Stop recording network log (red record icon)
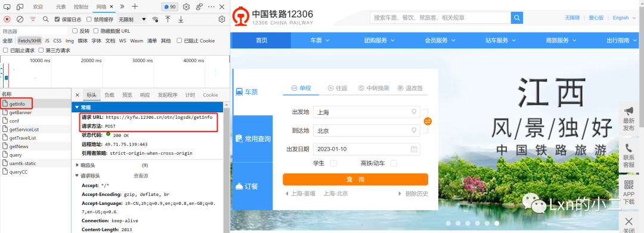The width and height of the screenshot is (644, 233). click(7, 19)
